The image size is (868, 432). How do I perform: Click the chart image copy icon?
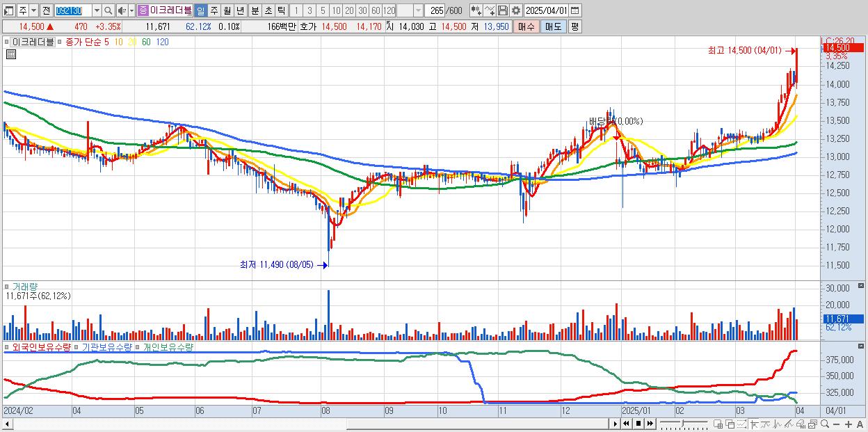pos(812,424)
